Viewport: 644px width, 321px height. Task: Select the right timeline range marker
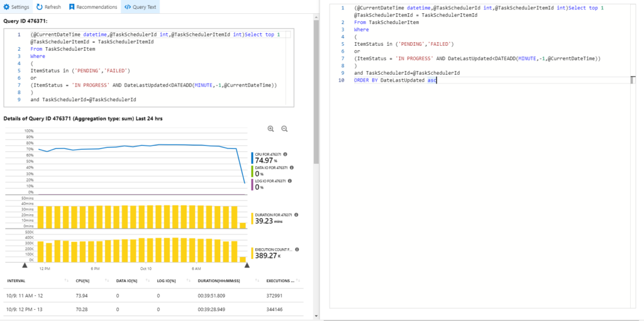pyautogui.click(x=247, y=265)
